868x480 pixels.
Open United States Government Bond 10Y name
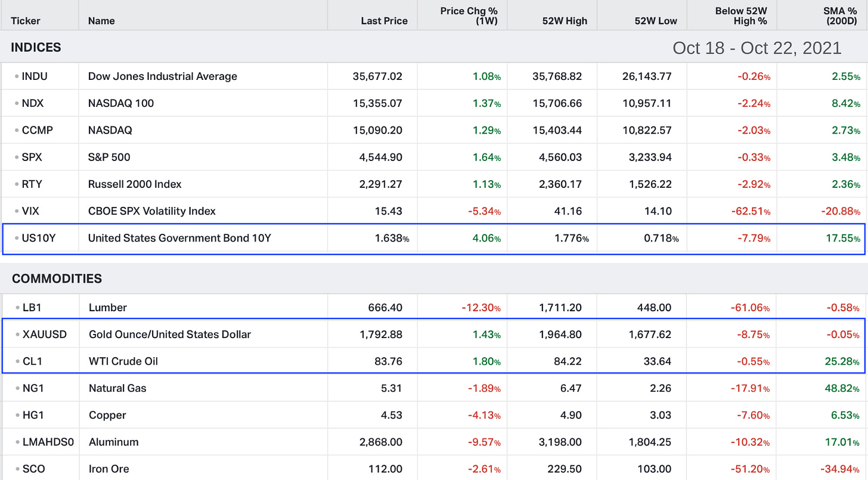click(x=179, y=239)
